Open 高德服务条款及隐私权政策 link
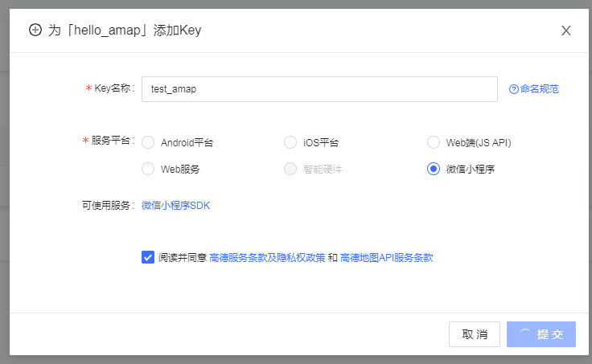This screenshot has height=364, width=592. (x=267, y=258)
